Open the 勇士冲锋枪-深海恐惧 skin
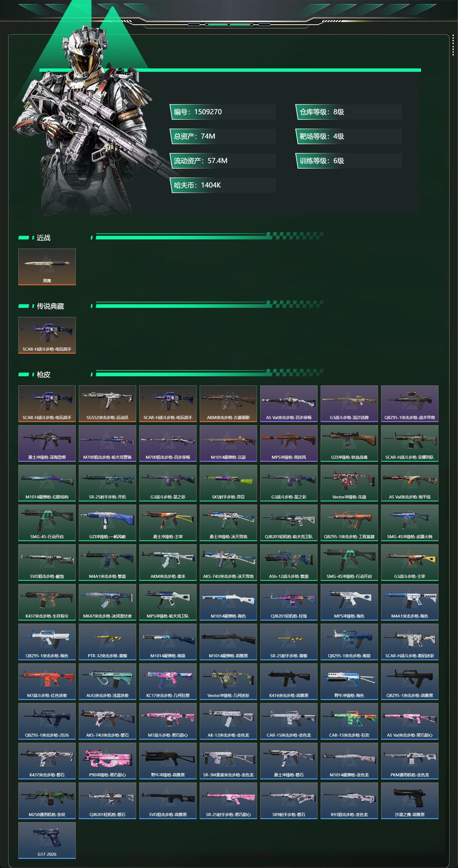Image resolution: width=458 pixels, height=868 pixels. 47,443
